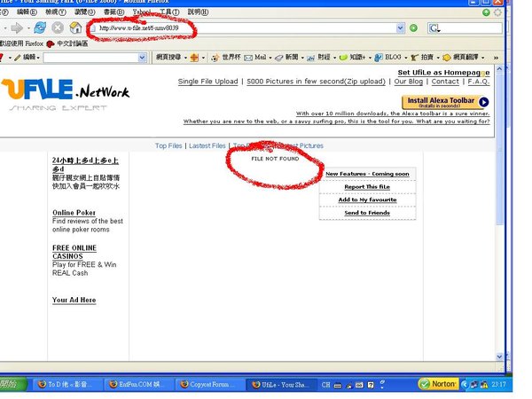Viewport: 532px width, 399px height.
Task: Go to the Home page icon
Action: pyautogui.click(x=75, y=27)
